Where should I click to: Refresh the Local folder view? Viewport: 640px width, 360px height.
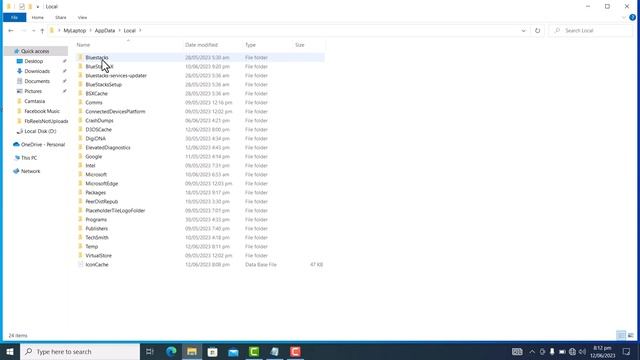point(538,31)
